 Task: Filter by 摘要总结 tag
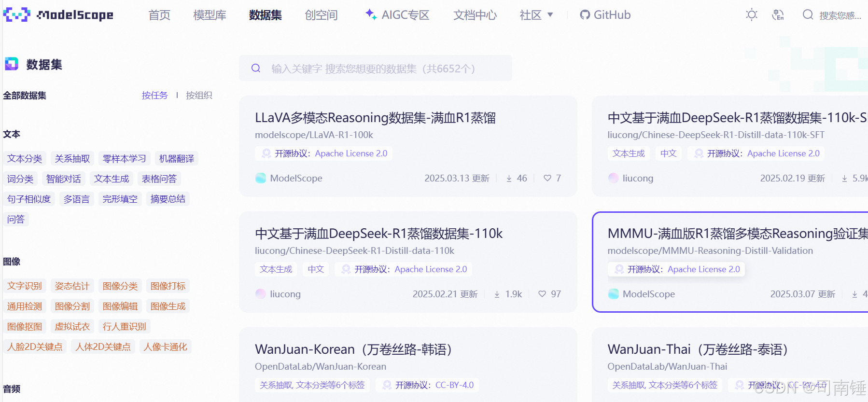pos(168,199)
